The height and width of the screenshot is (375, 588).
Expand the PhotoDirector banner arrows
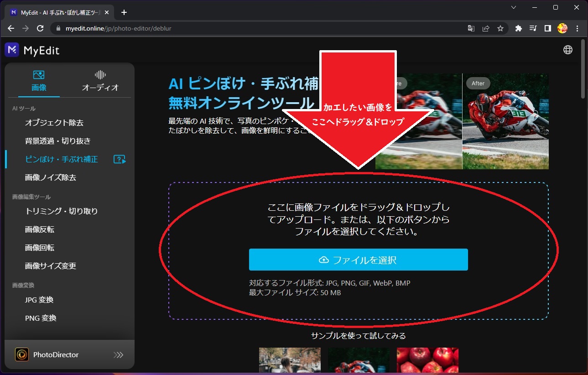[x=118, y=354]
